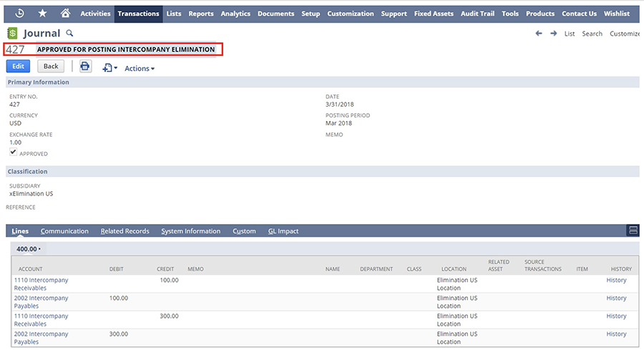The height and width of the screenshot is (350, 644).
Task: Switch to the GL Impact tab
Action: coord(283,231)
